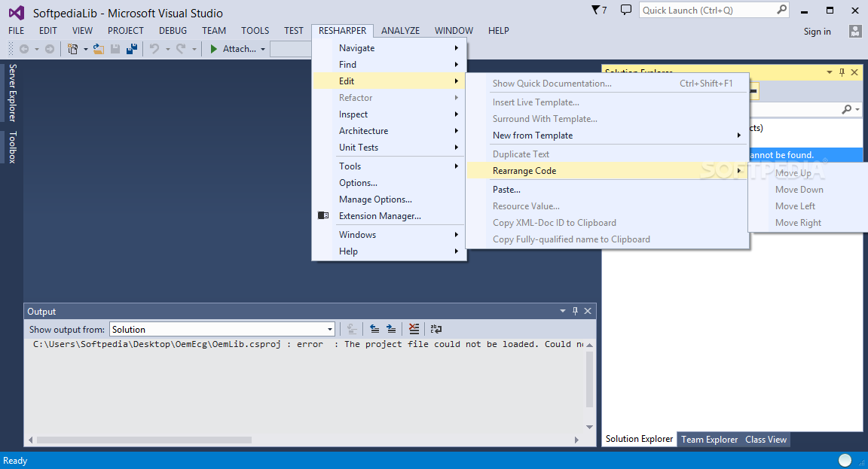The height and width of the screenshot is (469, 868).
Task: Open the TEST menu
Action: (293, 31)
